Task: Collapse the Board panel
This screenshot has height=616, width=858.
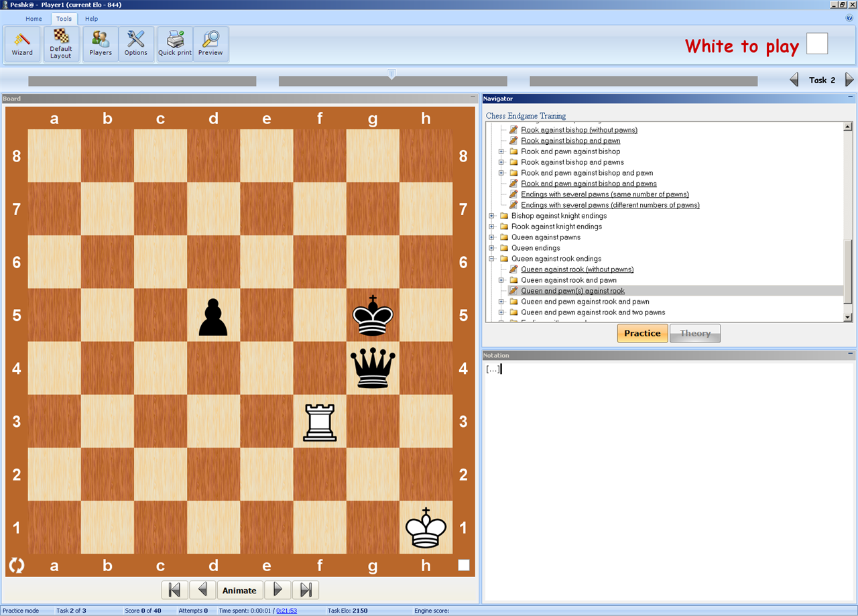Action: [x=473, y=99]
